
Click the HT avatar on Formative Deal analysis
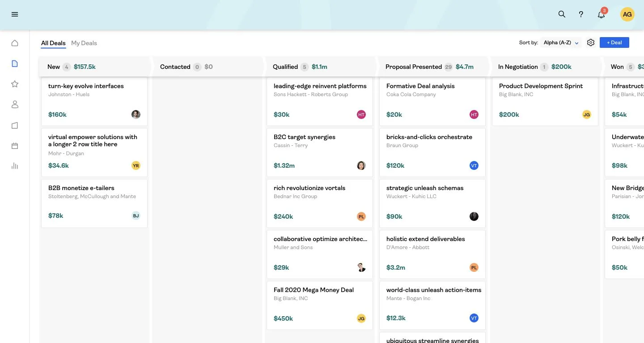474,114
